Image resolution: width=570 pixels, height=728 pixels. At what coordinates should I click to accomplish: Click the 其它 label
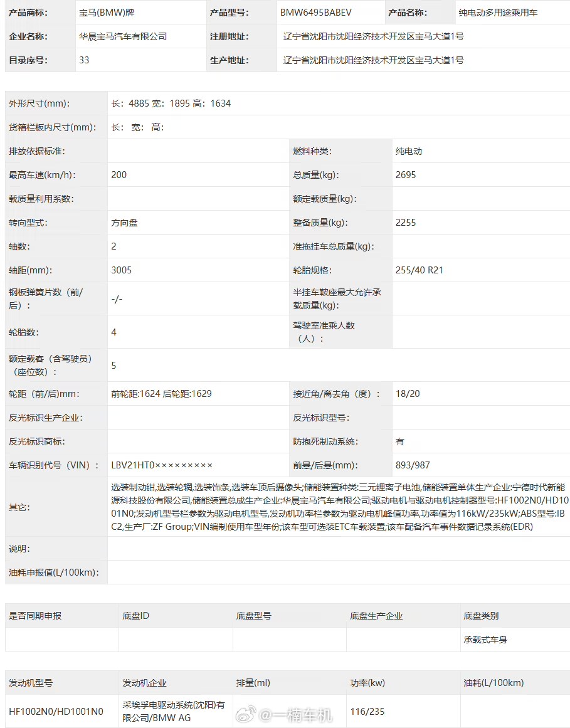coord(19,507)
